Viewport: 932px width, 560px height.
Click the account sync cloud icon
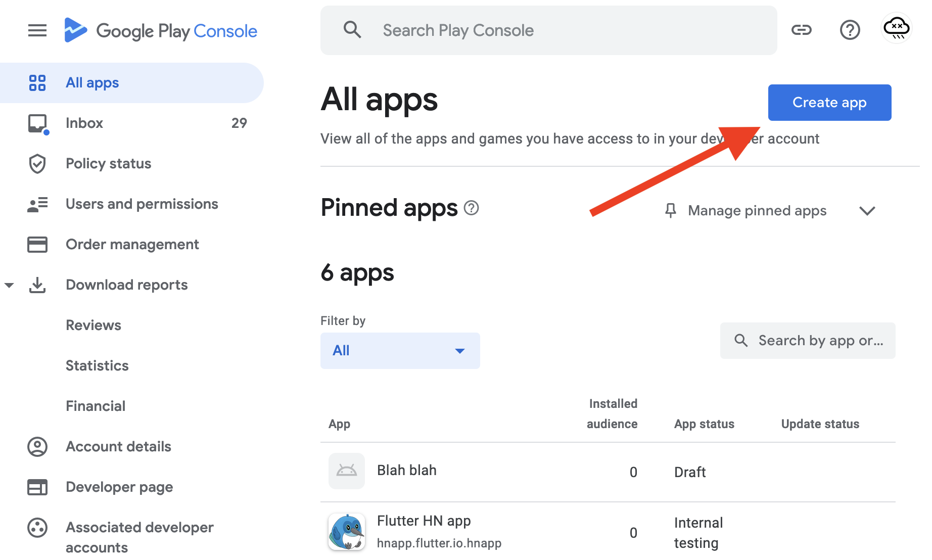[x=896, y=29]
